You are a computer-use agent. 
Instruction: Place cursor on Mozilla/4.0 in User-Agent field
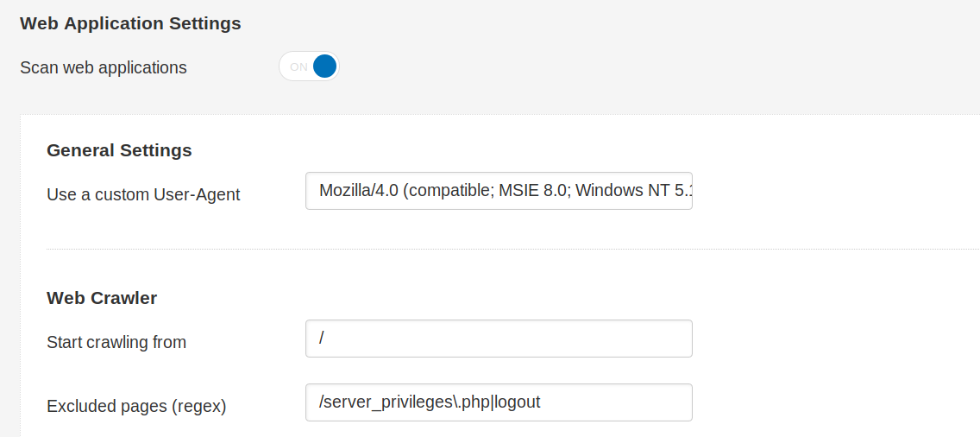[x=358, y=190]
